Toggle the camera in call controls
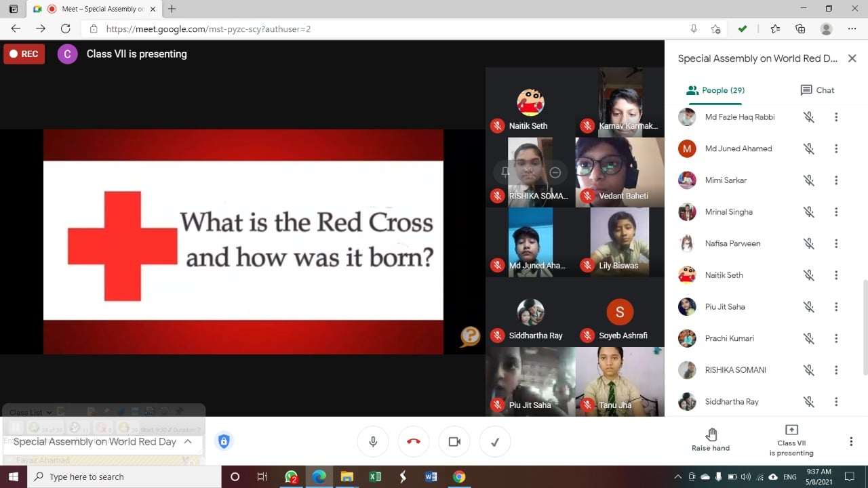Viewport: 868px width, 488px height. [x=454, y=442]
